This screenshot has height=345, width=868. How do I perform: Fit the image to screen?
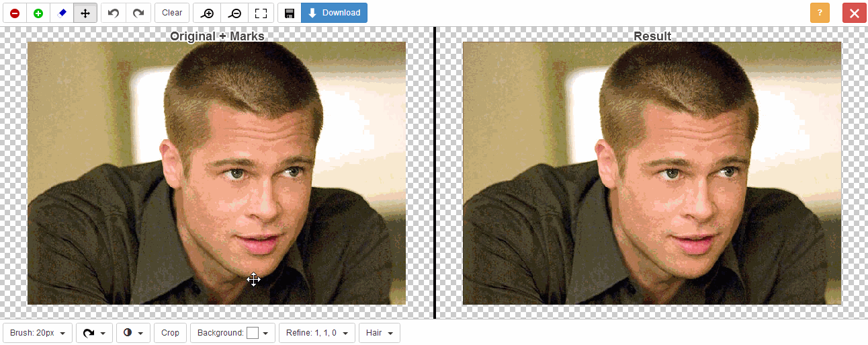pyautogui.click(x=261, y=13)
